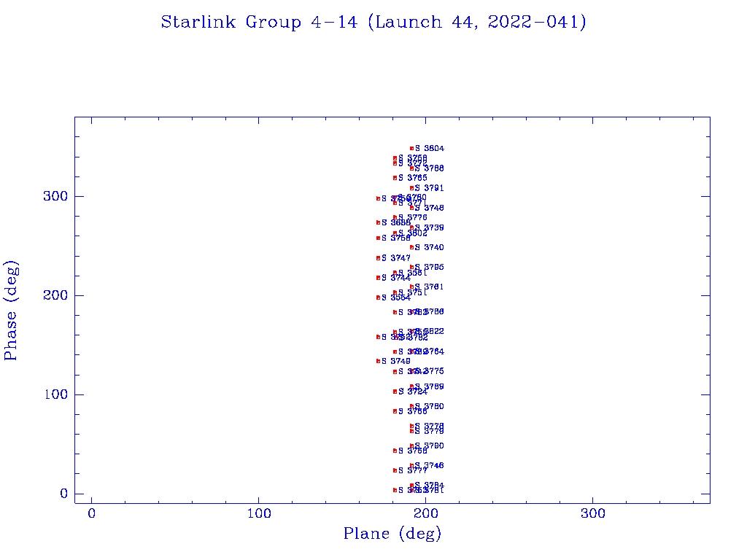Click red data marker beside S 3747

[x=379, y=258]
